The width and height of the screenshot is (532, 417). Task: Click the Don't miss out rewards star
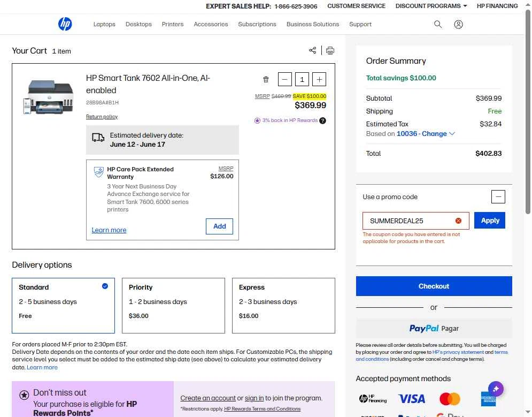pos(24,395)
